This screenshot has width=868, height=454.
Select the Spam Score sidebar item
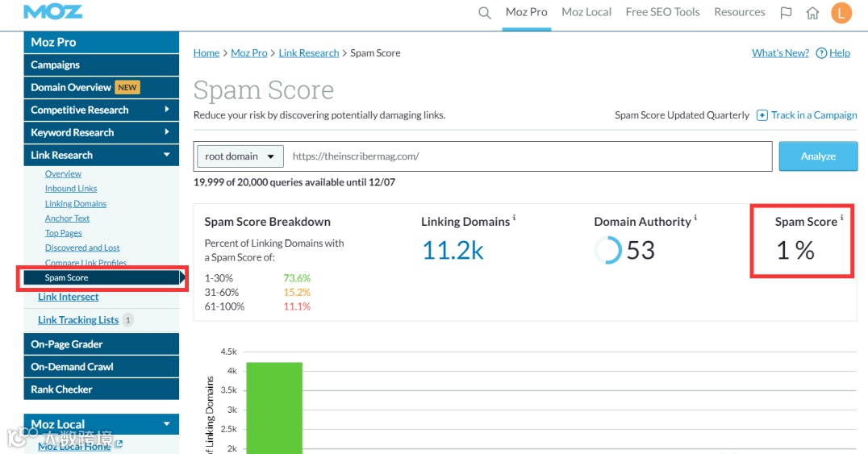coord(102,278)
